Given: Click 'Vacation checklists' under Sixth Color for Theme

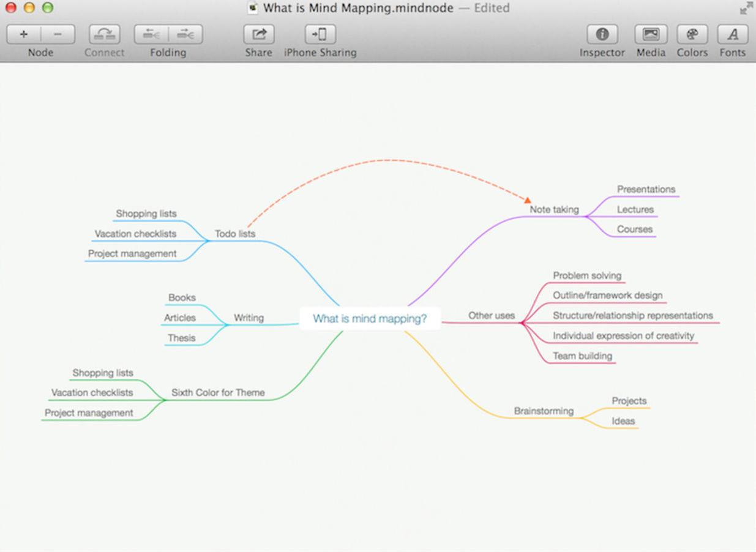Looking at the screenshot, I should 92,392.
